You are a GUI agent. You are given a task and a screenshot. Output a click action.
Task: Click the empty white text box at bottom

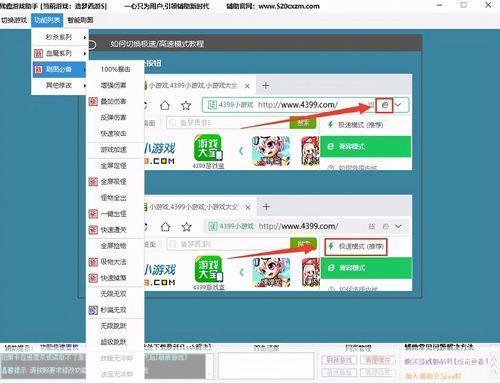coord(266,366)
